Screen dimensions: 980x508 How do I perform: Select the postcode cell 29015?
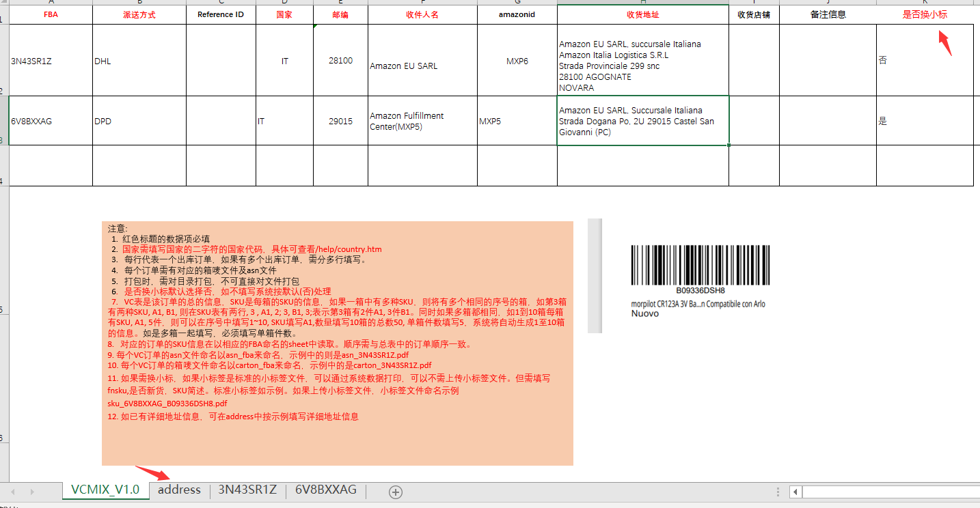pos(340,121)
